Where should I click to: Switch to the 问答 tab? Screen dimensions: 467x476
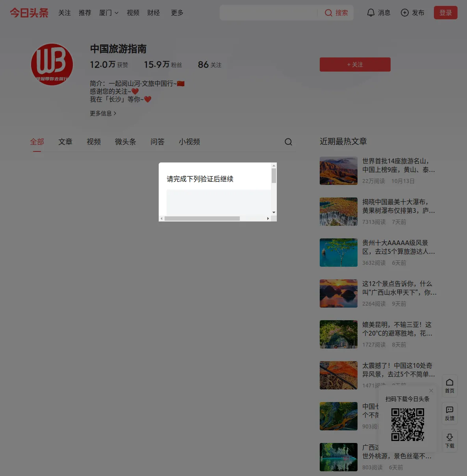[x=158, y=142]
